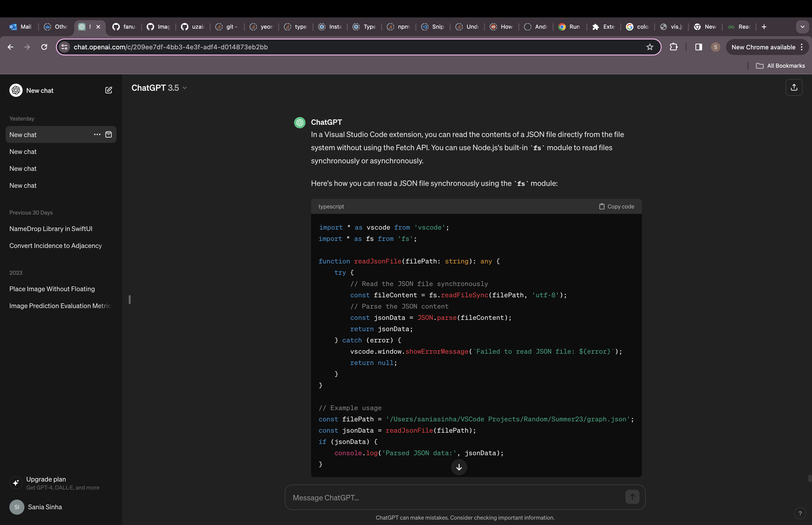Open the three-dot menu on New chat

tap(97, 134)
